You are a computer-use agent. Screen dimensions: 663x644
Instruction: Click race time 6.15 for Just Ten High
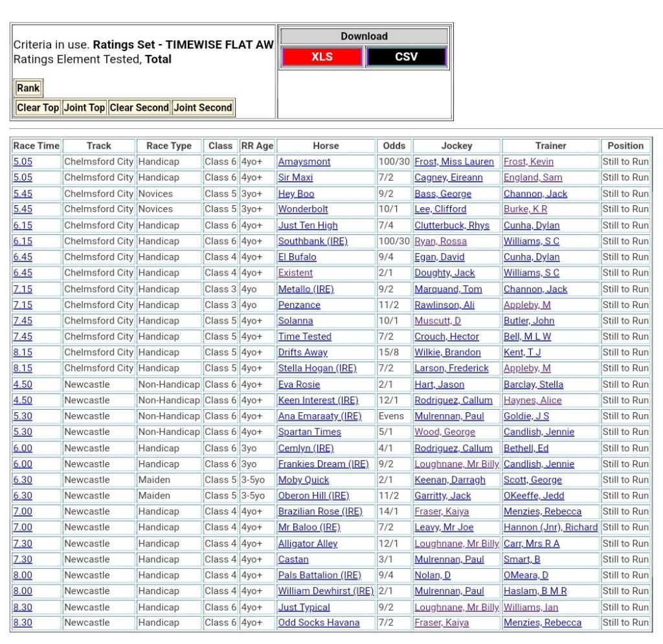[23, 225]
